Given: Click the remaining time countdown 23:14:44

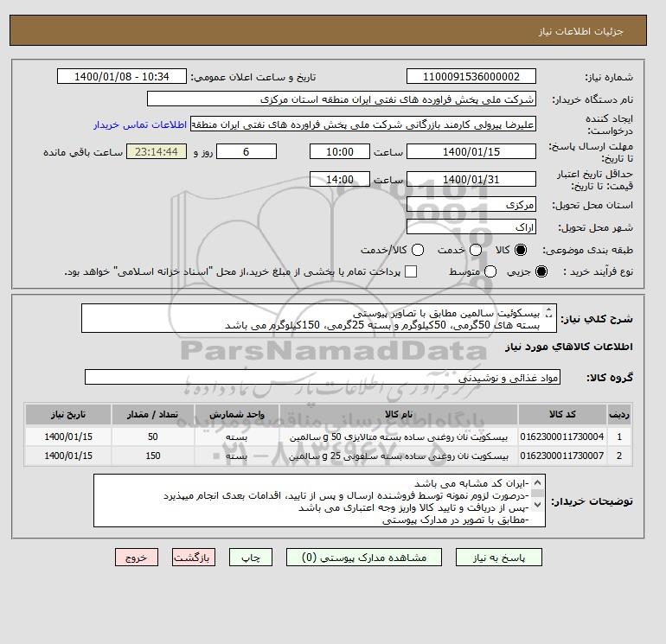Looking at the screenshot, I should (157, 151).
